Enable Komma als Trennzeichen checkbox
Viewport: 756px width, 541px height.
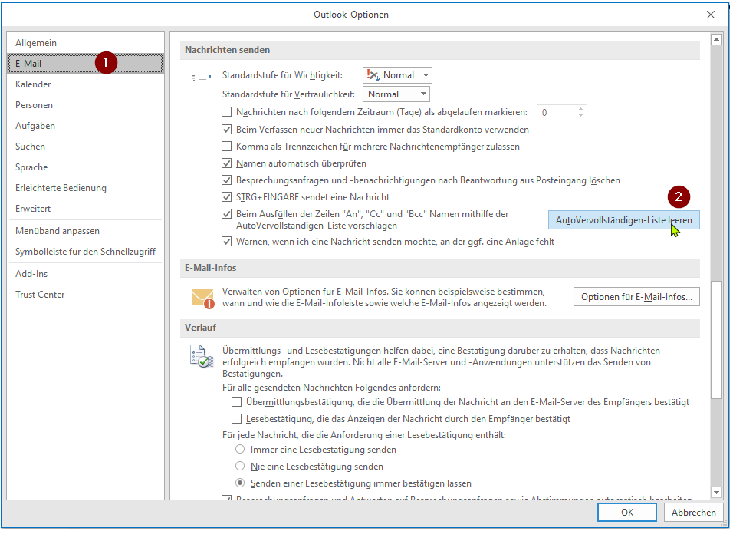[227, 147]
